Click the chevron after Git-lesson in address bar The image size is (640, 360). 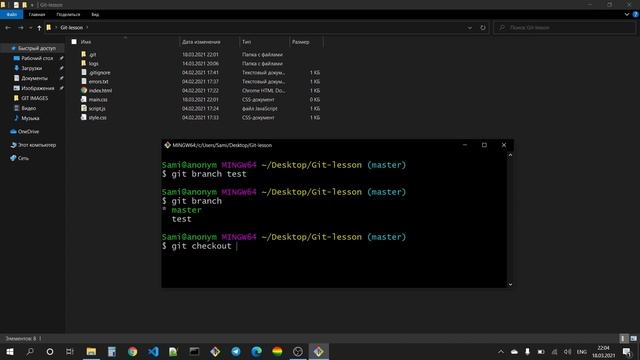pyautogui.click(x=87, y=27)
